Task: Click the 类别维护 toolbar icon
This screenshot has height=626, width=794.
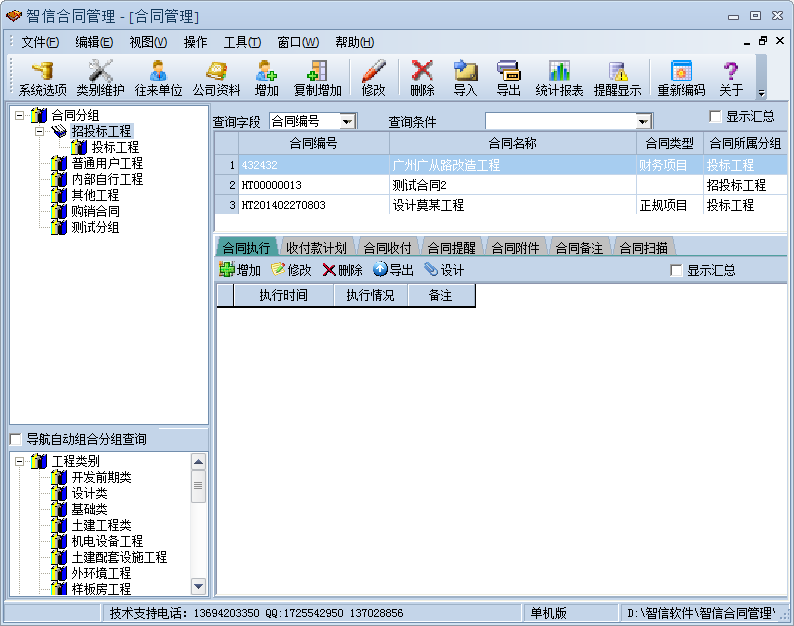Action: click(x=101, y=77)
